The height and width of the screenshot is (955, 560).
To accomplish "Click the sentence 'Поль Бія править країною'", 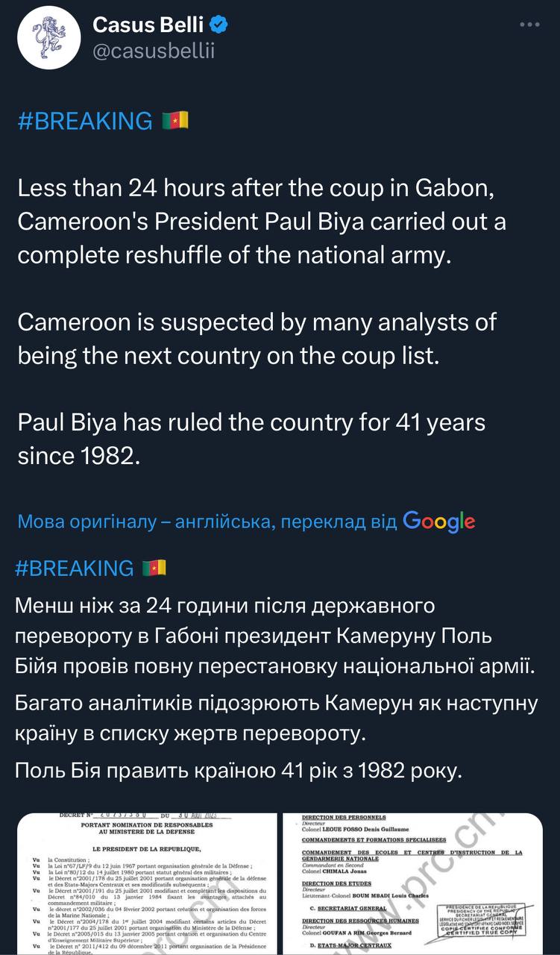I will tap(239, 770).
